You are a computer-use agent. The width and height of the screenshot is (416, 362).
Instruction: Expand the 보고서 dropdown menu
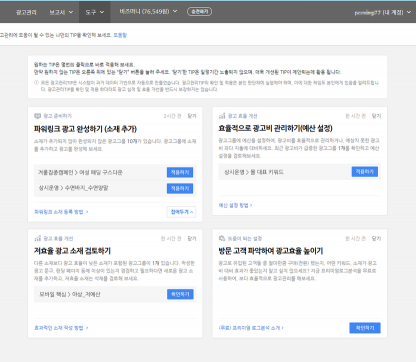click(x=61, y=12)
